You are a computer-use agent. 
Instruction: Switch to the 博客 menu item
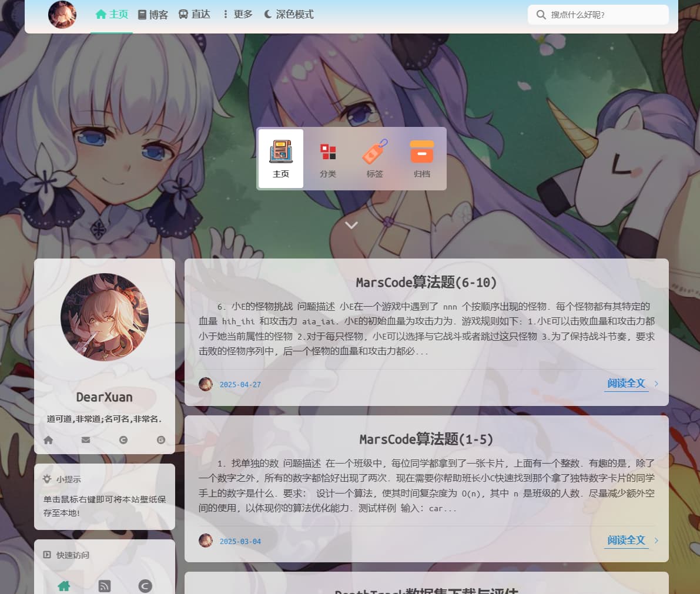pyautogui.click(x=153, y=14)
